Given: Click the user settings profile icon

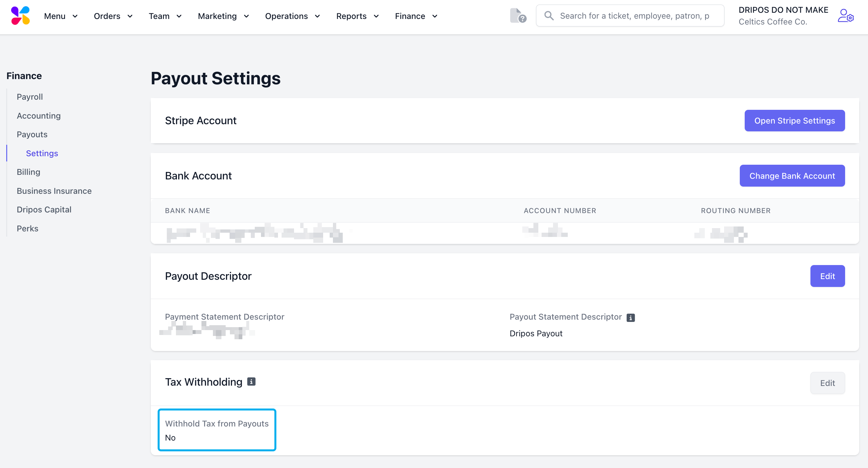Looking at the screenshot, I should click(845, 16).
